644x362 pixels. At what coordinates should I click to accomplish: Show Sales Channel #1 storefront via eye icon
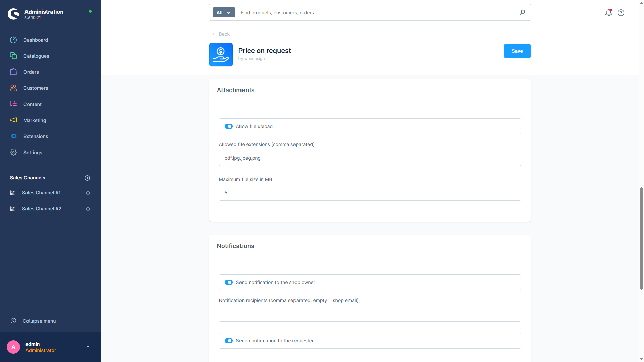pos(88,193)
